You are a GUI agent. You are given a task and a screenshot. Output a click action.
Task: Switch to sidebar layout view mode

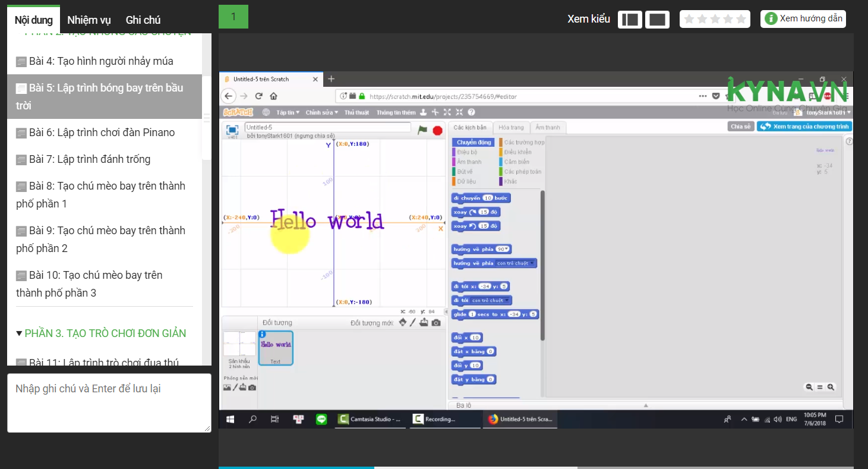tap(630, 20)
